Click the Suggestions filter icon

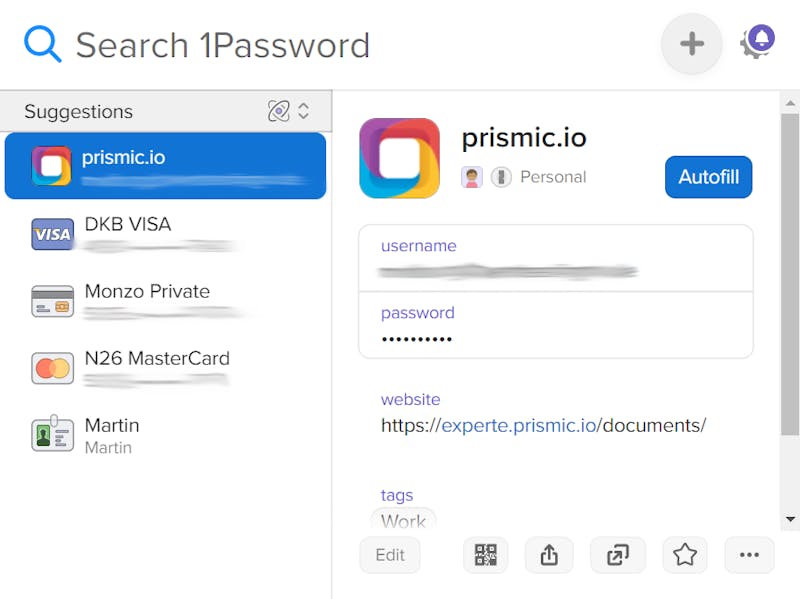(x=279, y=111)
